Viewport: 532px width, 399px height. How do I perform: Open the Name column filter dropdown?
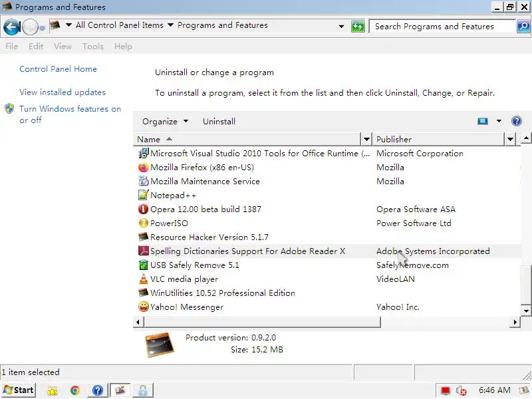(x=366, y=140)
